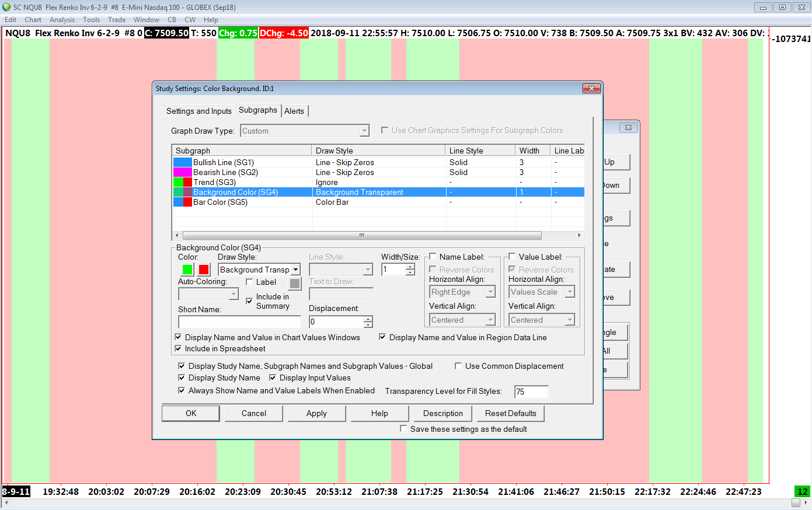Viewport: 812px width, 510px height.
Task: Toggle Always Show Name and Value Labels
Action: [182, 390]
